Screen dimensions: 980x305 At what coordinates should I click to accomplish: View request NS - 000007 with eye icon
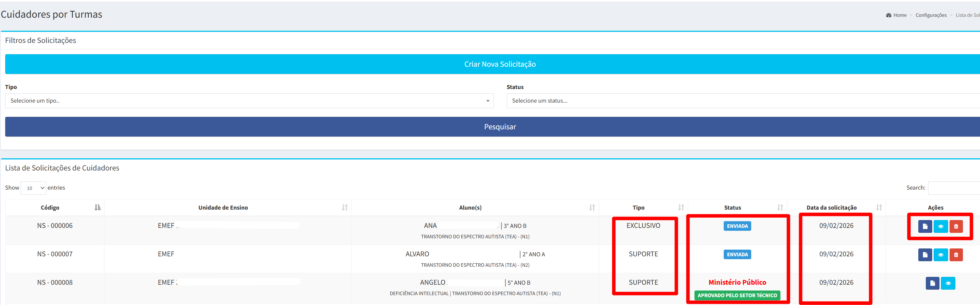coord(940,255)
